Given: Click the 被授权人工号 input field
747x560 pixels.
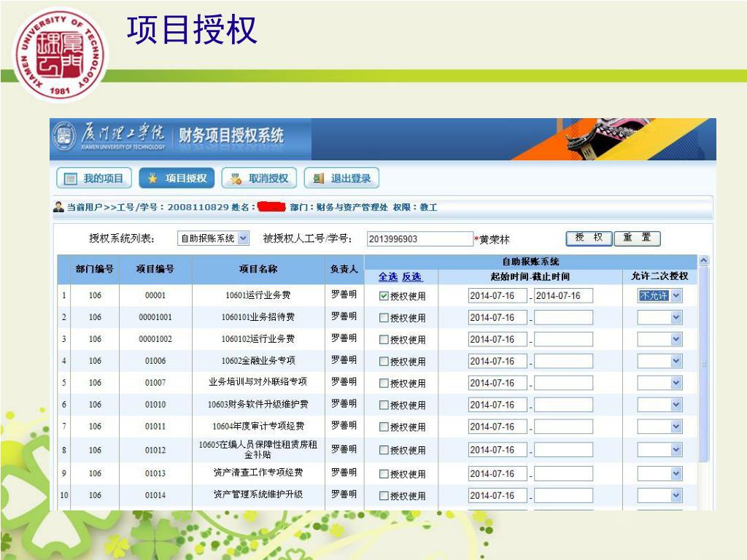Looking at the screenshot, I should point(419,238).
